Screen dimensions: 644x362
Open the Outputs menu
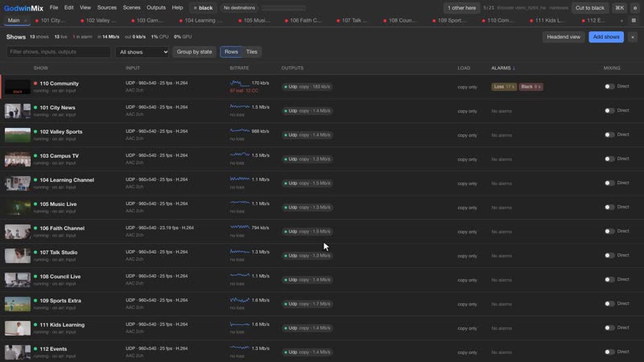(156, 8)
